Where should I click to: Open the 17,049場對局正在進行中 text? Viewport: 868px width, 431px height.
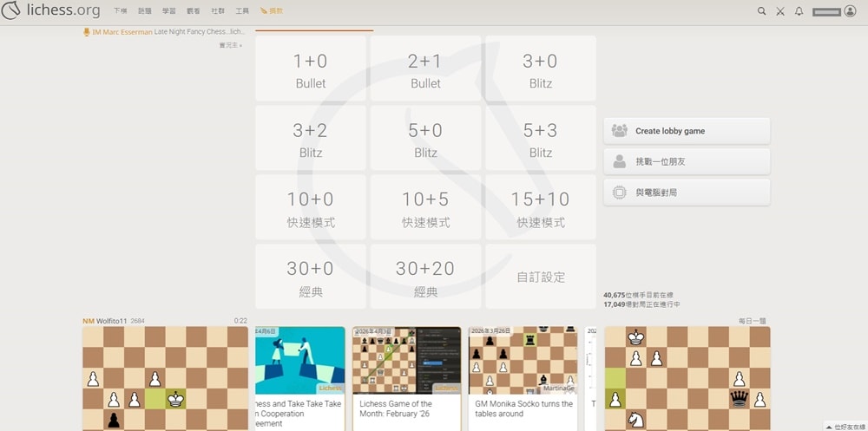641,304
